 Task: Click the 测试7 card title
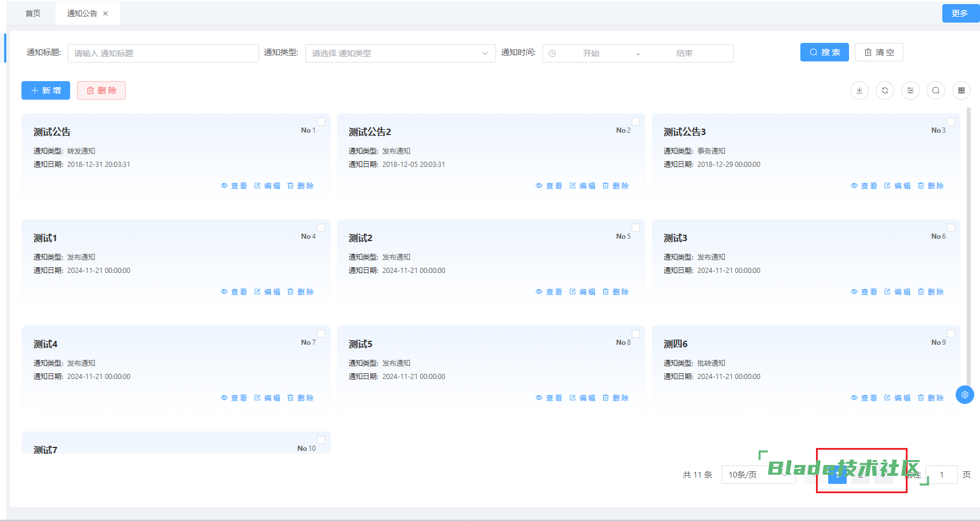[x=45, y=450]
